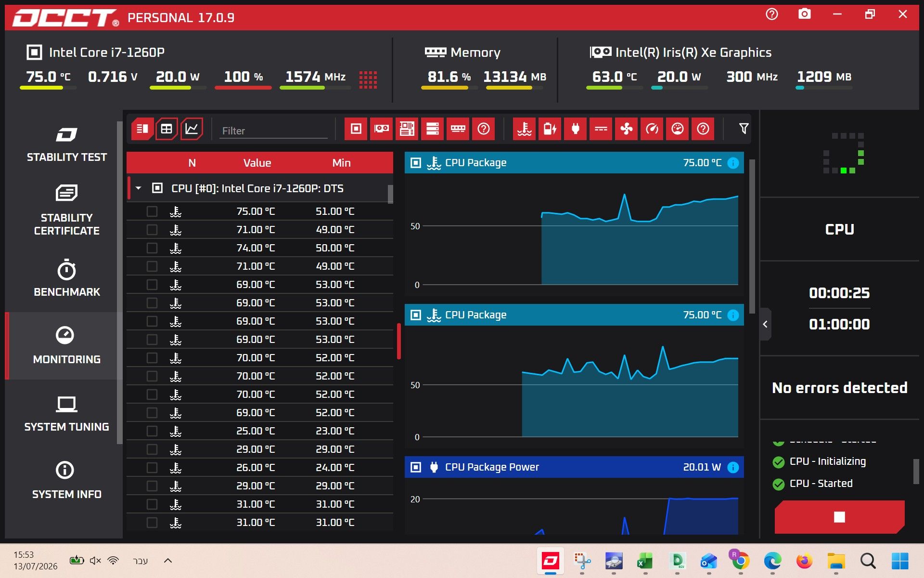Toggle the current sensor type filter
Image resolution: width=924 pixels, height=578 pixels.
click(601, 129)
